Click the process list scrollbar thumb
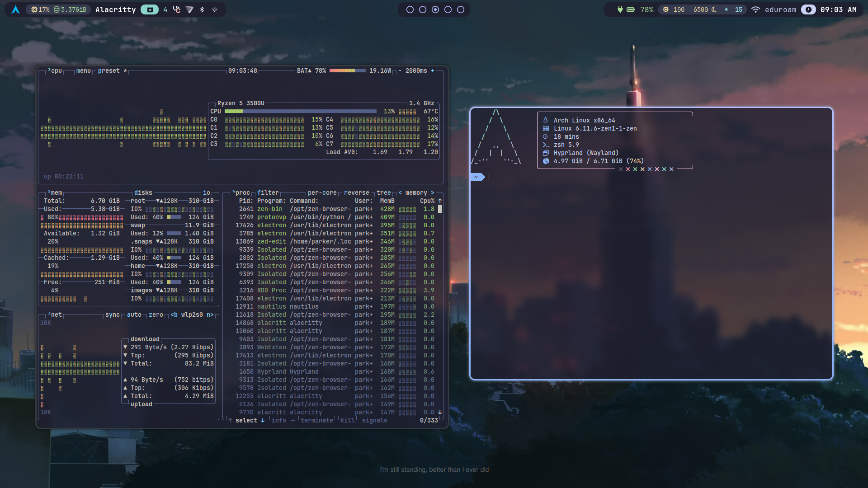This screenshot has height=488, width=868. tap(440, 209)
